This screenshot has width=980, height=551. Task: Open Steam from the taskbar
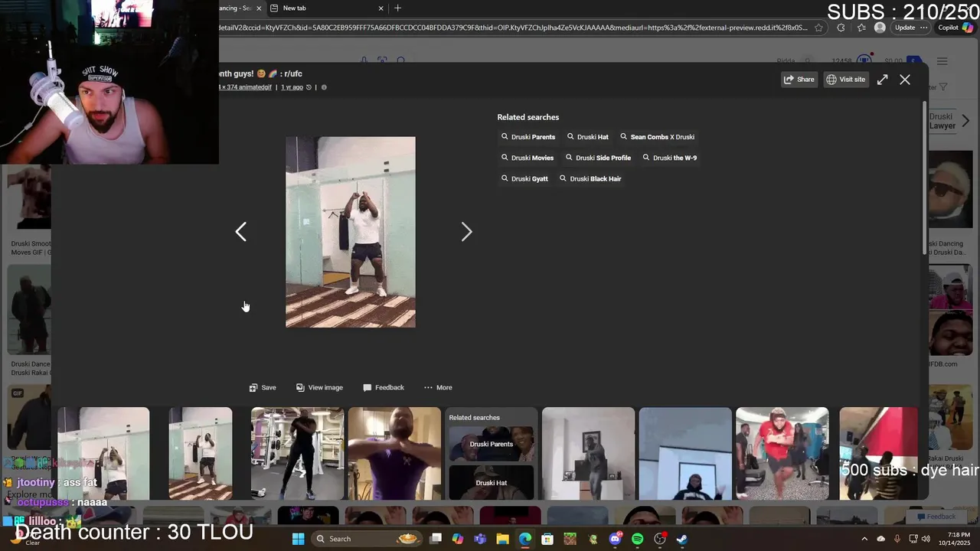point(682,539)
